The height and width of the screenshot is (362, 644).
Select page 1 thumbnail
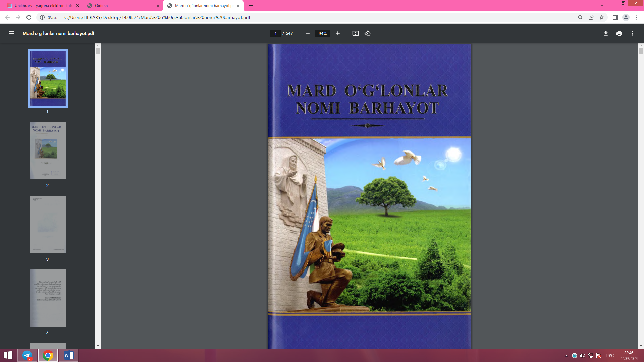click(48, 78)
